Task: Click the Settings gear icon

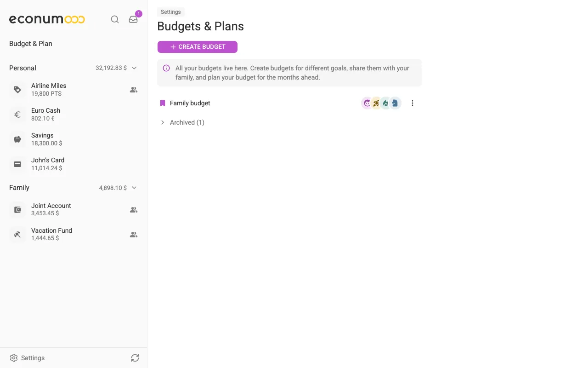Action: [14, 358]
